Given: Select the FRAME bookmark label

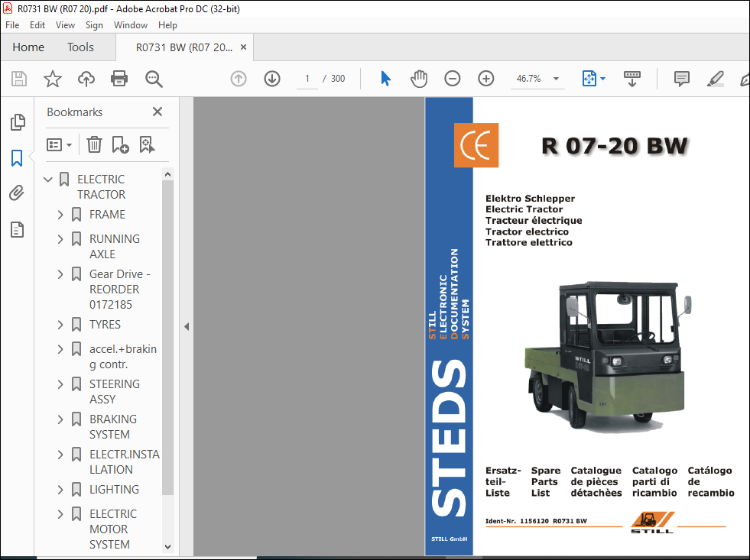Looking at the screenshot, I should (107, 215).
